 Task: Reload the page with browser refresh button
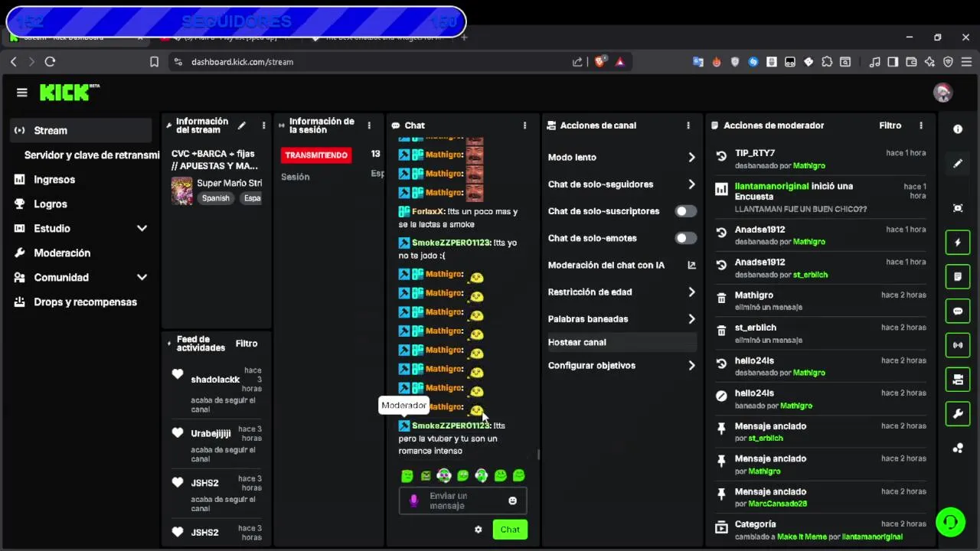point(50,62)
